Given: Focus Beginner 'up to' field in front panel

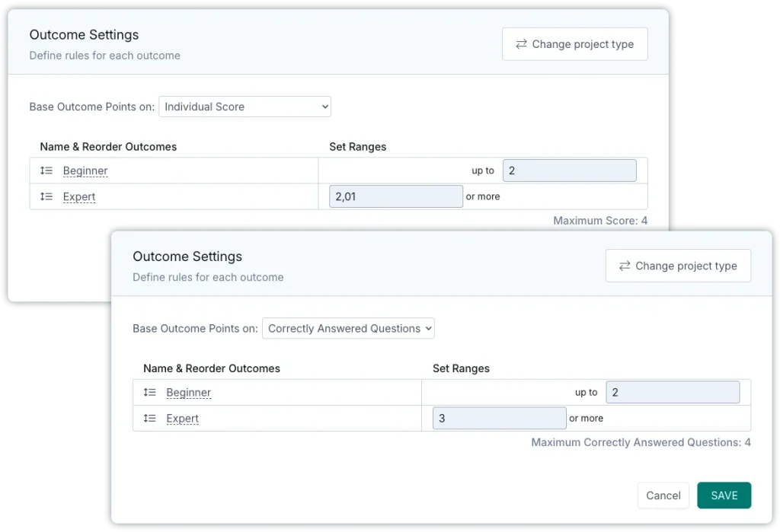Looking at the screenshot, I should click(x=673, y=393).
